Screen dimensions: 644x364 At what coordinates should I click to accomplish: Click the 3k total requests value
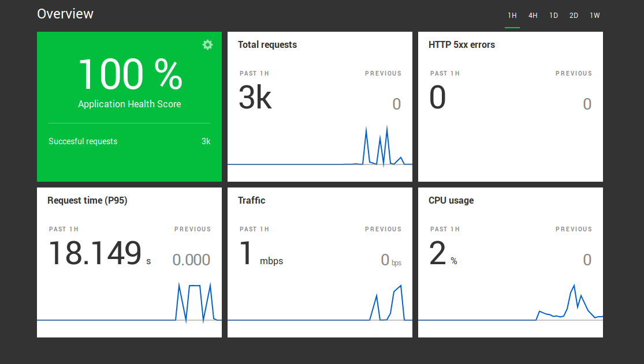(x=255, y=99)
